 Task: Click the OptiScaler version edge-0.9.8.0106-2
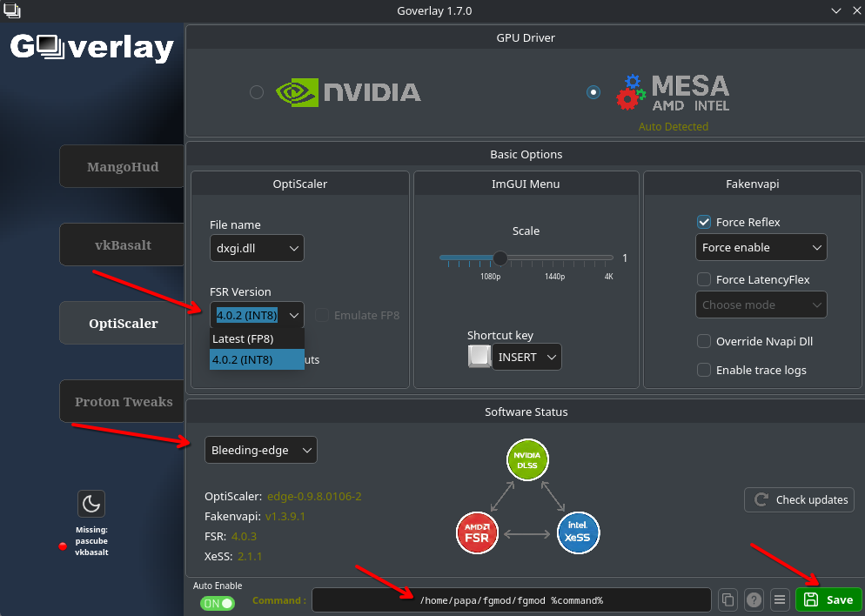click(314, 496)
